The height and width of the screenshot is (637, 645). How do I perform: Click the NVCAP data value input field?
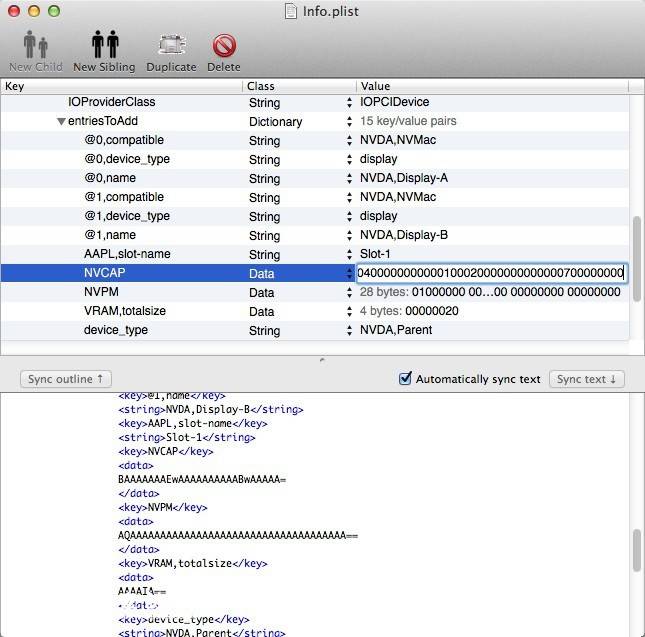click(x=491, y=273)
